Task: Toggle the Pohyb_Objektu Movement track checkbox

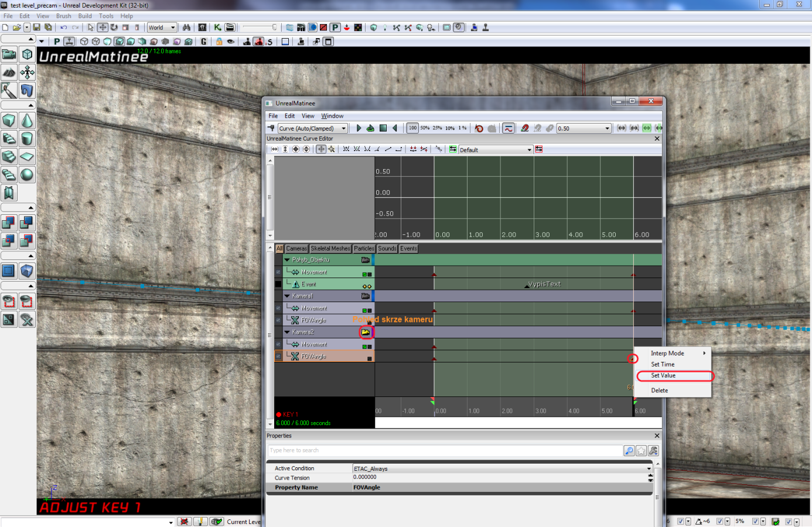Action: [278, 272]
